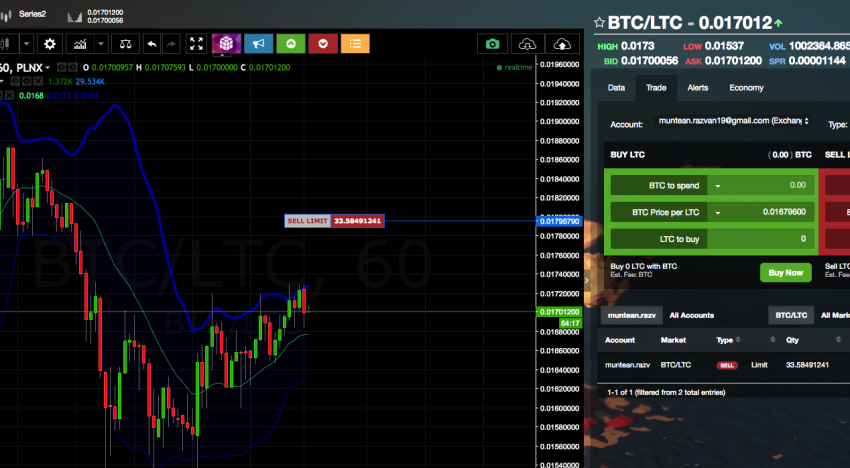Click the ASK 0.01701200 value
This screenshot has width=850, height=468.
733,61
